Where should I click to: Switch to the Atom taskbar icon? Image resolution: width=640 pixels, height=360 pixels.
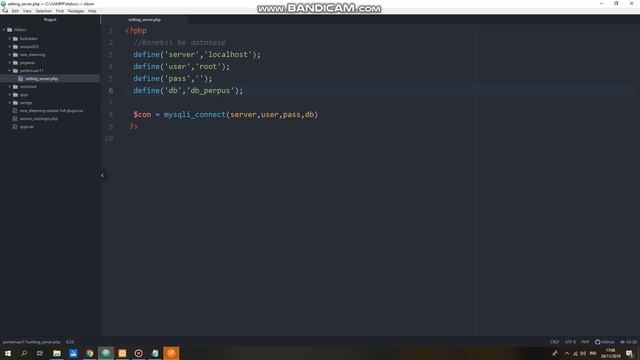coord(106,353)
